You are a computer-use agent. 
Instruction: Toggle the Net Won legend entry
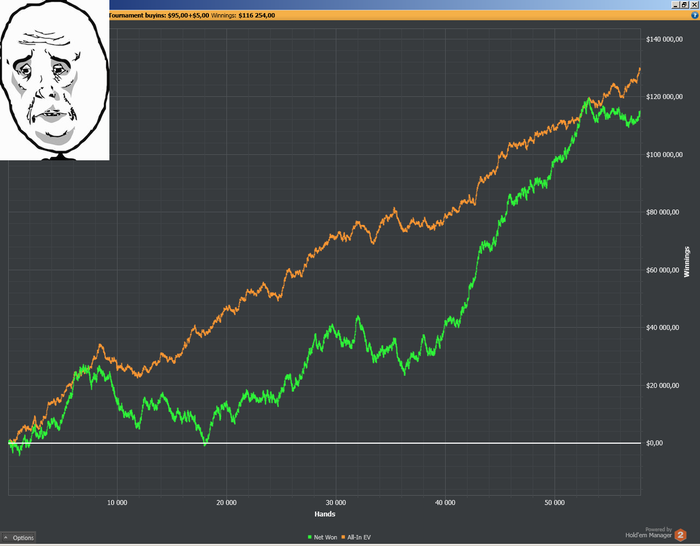pyautogui.click(x=322, y=537)
